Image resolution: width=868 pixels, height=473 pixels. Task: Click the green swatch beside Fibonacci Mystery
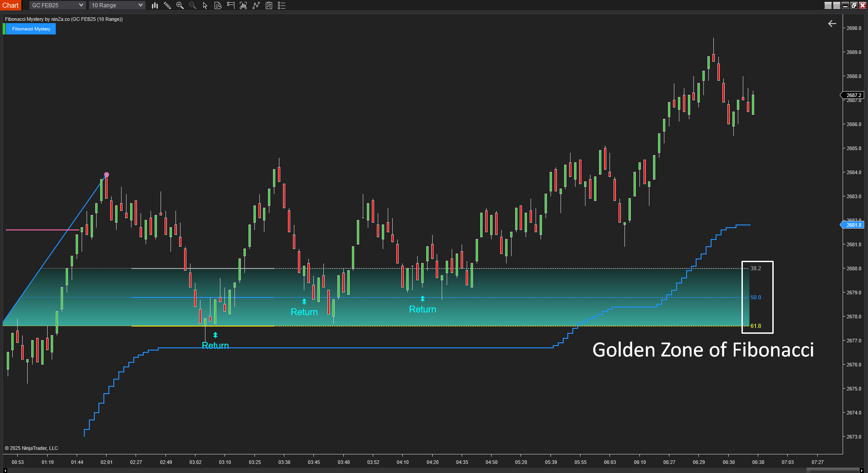point(4,29)
